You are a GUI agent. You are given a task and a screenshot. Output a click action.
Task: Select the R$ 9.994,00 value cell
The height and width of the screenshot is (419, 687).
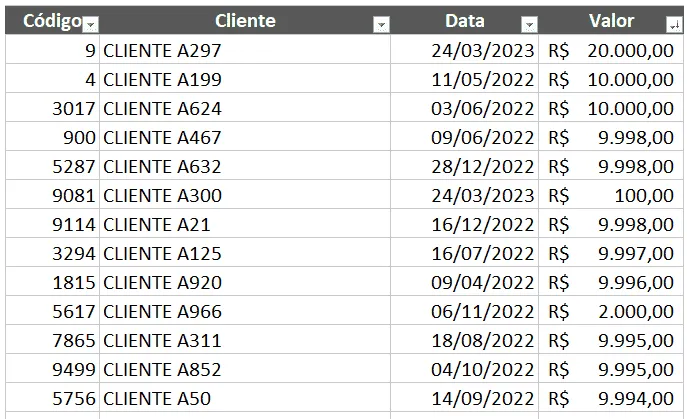click(611, 398)
